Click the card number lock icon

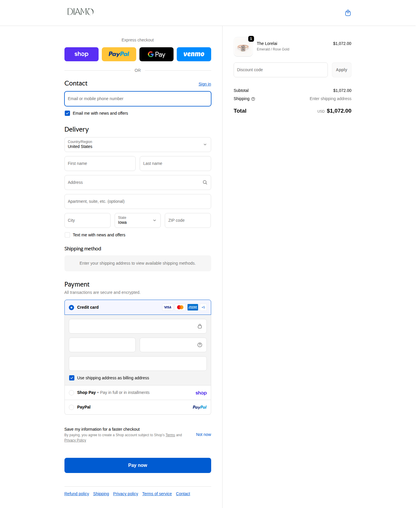click(200, 326)
